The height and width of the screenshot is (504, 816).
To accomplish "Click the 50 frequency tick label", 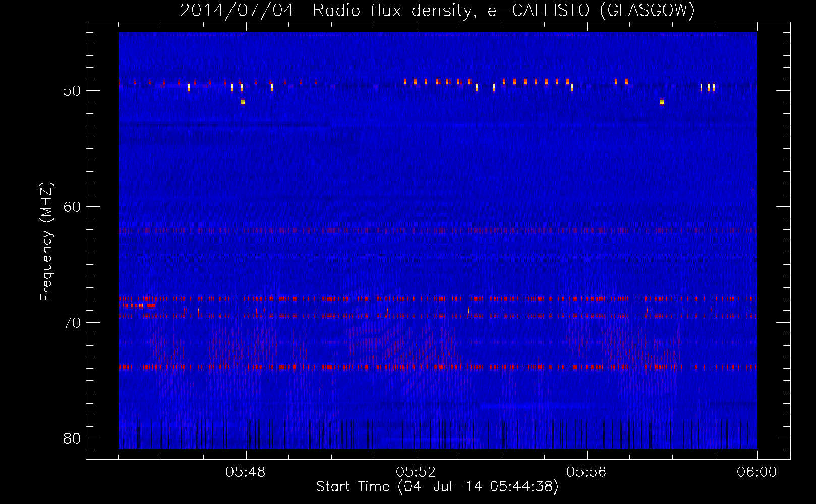I will click(x=72, y=91).
